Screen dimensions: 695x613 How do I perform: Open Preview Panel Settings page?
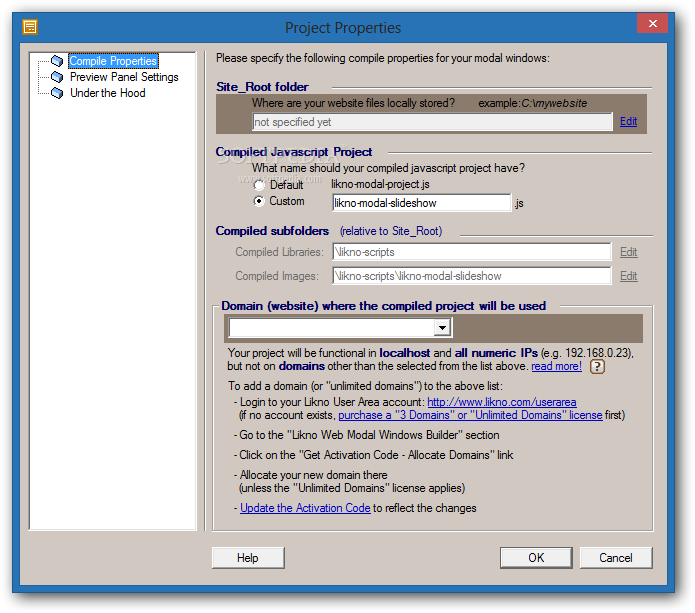coord(124,77)
